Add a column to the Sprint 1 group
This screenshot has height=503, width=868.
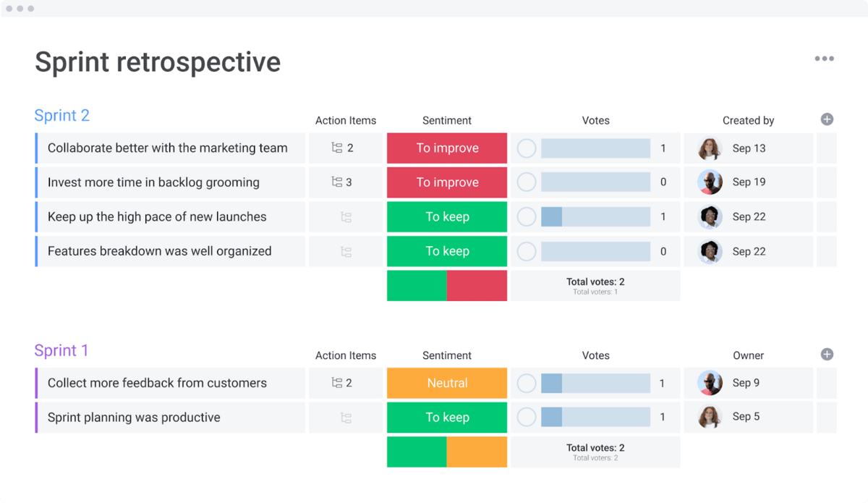(827, 355)
